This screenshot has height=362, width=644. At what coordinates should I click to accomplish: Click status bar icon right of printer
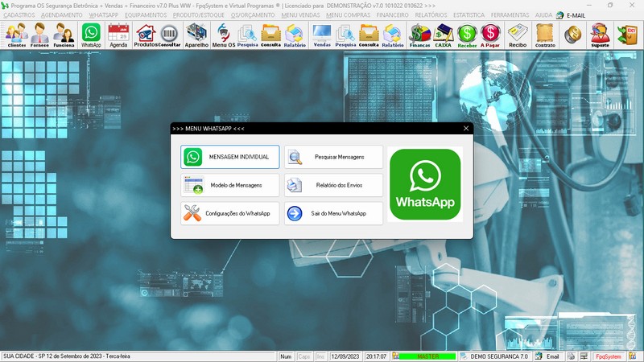[x=584, y=356]
